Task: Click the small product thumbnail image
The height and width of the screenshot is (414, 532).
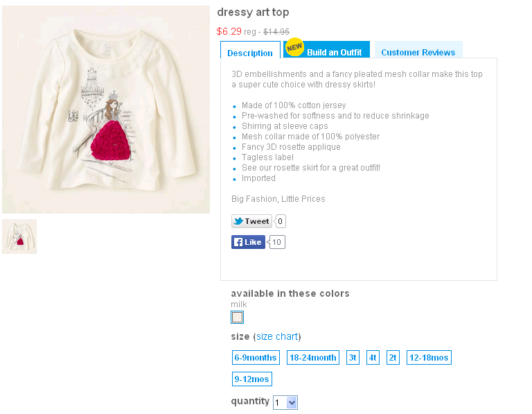Action: 19,236
